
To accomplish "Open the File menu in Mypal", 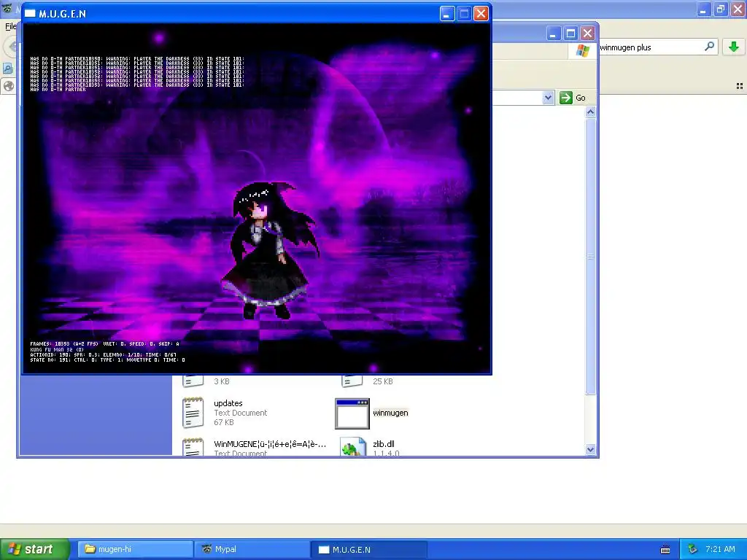I will tap(10, 26).
